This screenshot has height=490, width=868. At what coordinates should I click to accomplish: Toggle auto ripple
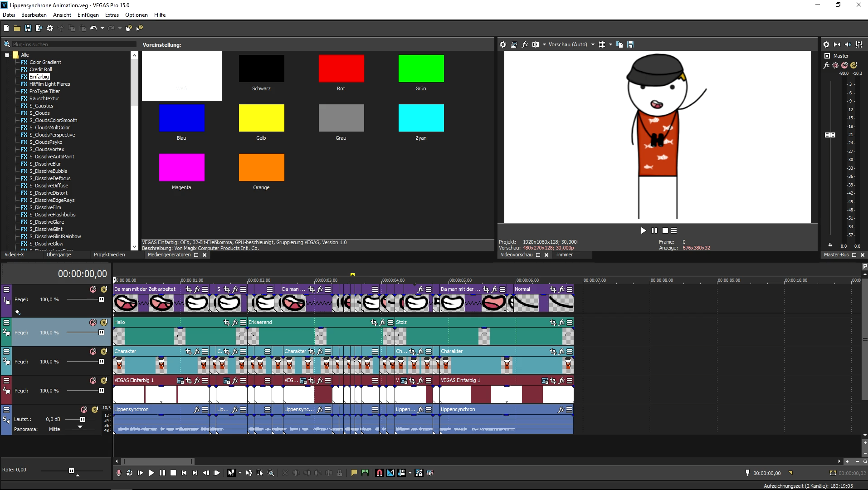click(401, 473)
